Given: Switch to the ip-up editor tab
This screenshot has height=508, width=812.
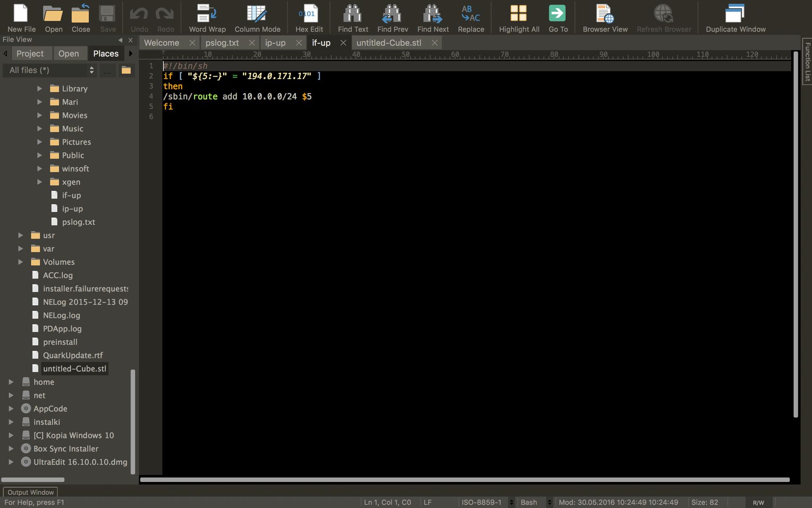Looking at the screenshot, I should pyautogui.click(x=275, y=43).
